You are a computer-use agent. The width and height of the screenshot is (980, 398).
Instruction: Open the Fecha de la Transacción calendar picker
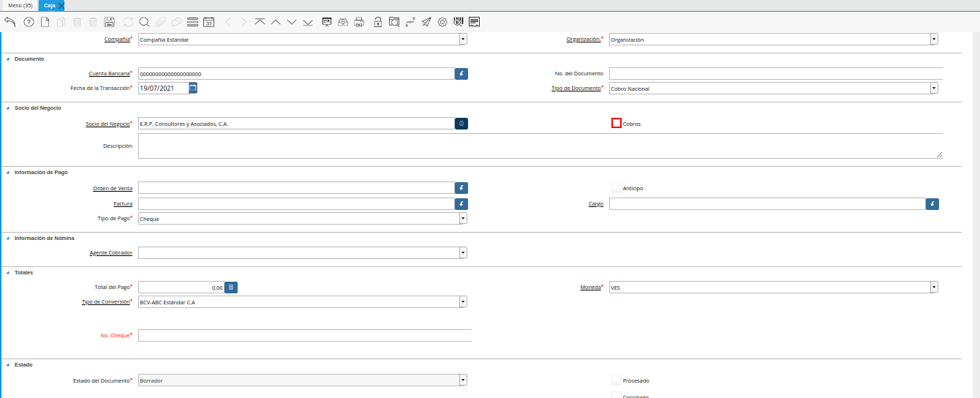click(193, 88)
